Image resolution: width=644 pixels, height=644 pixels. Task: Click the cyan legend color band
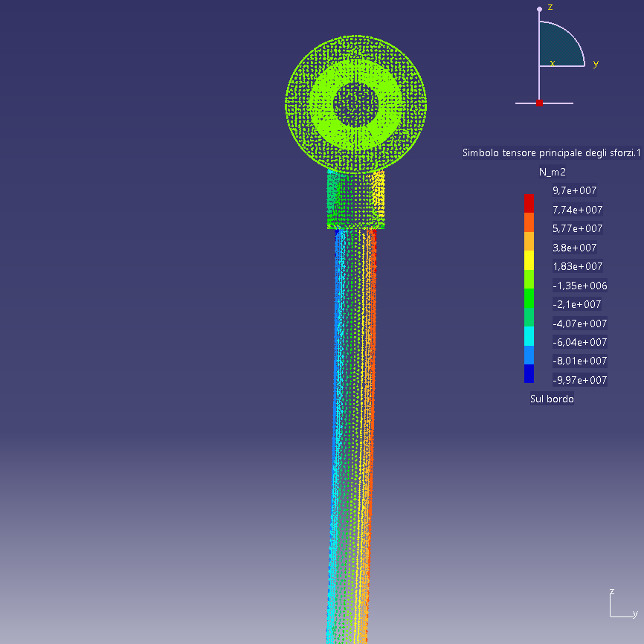(529, 336)
